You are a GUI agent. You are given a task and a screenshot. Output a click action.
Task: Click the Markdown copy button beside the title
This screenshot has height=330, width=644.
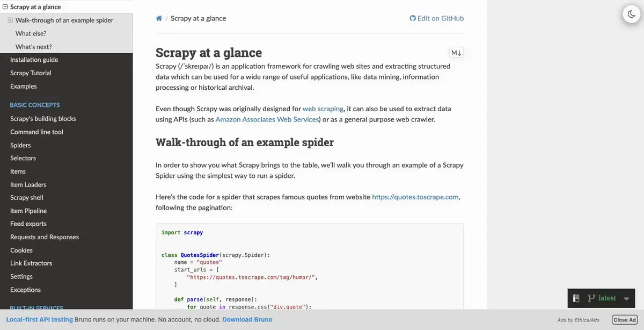click(x=457, y=53)
